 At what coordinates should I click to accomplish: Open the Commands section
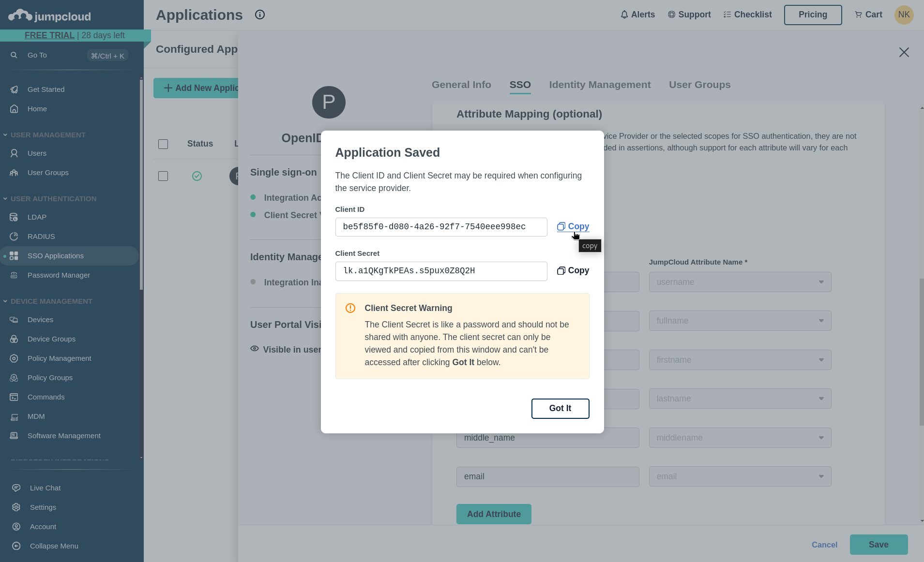(x=45, y=397)
